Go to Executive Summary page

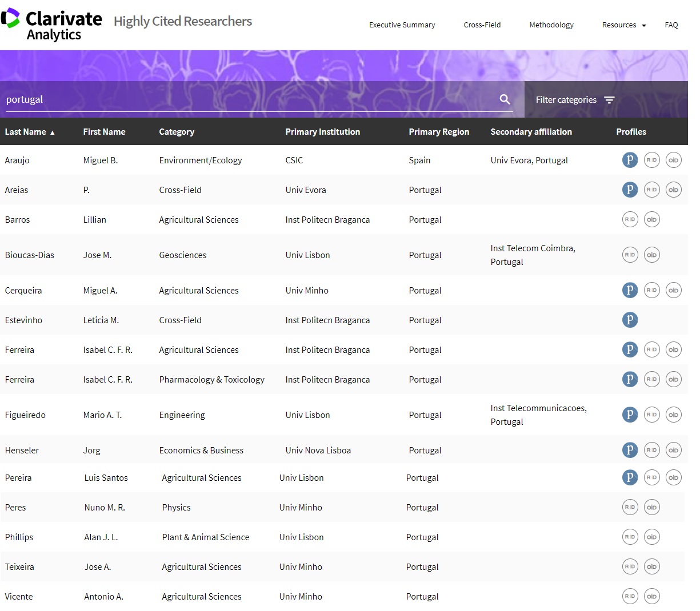pyautogui.click(x=402, y=25)
